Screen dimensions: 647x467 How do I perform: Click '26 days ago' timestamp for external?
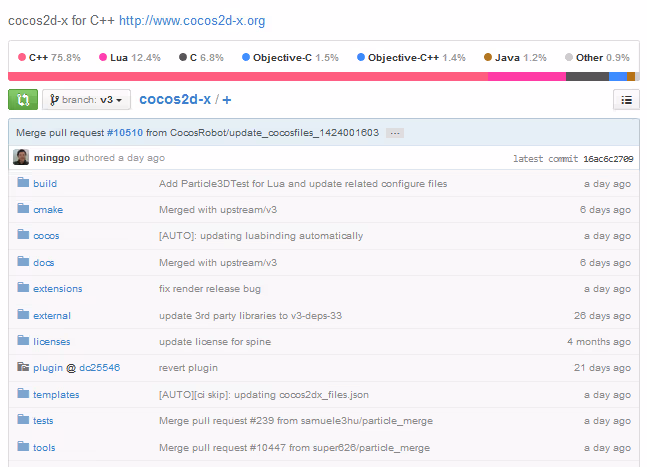602,316
